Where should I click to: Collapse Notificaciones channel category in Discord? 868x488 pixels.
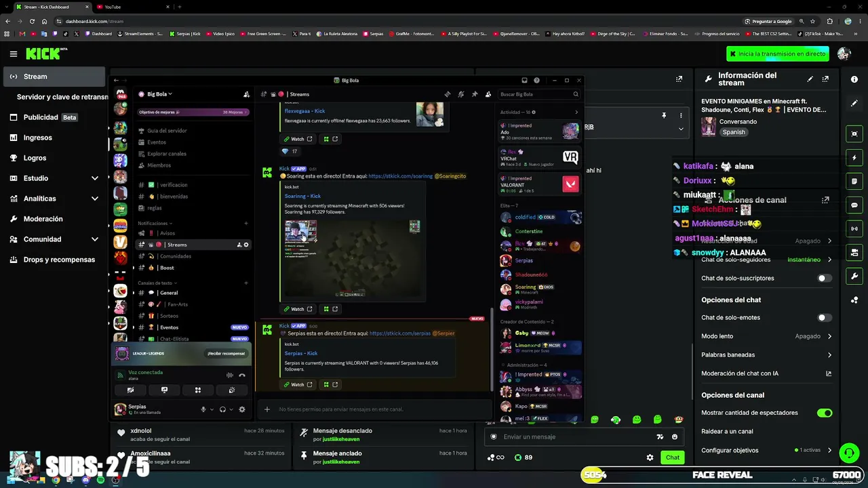point(155,223)
